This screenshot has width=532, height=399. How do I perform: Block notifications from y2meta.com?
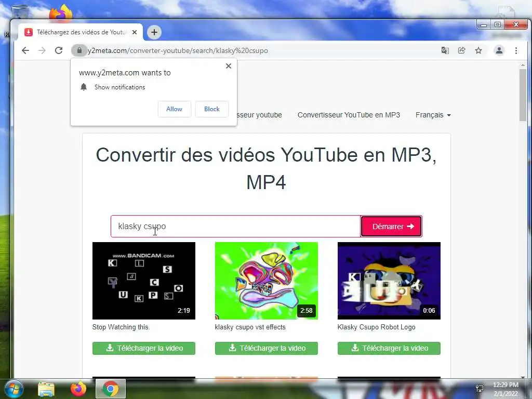[x=212, y=109]
